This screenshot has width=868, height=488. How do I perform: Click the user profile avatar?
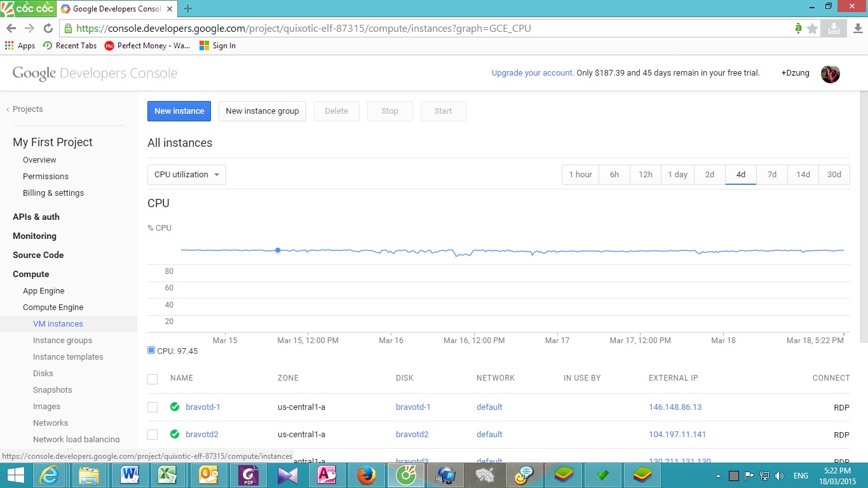click(x=831, y=74)
